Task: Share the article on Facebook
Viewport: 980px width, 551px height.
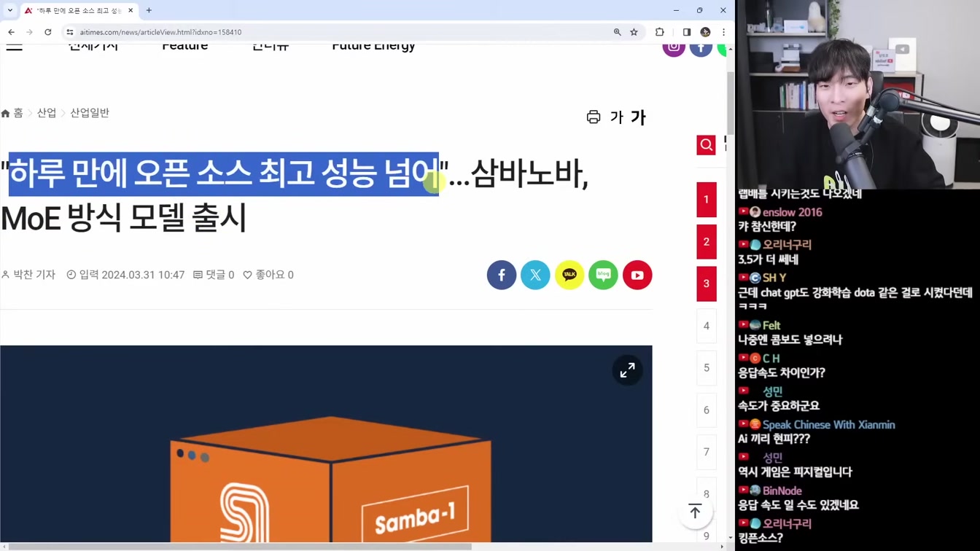Action: click(502, 275)
